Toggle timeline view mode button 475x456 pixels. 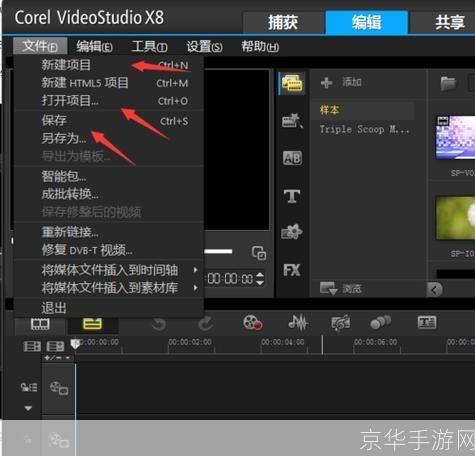(92, 324)
